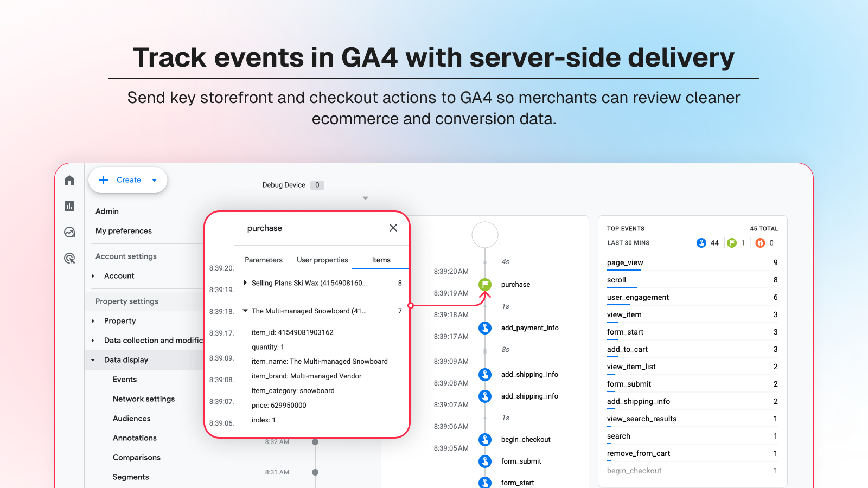Click the plus icon on Create button

point(104,180)
